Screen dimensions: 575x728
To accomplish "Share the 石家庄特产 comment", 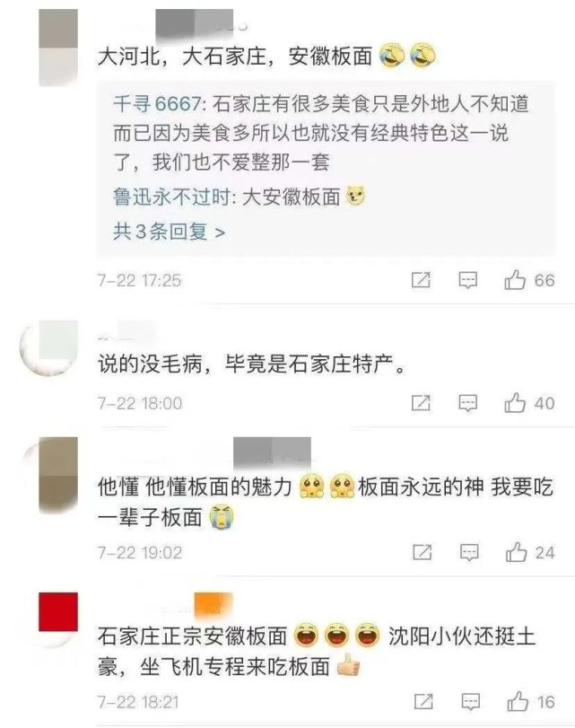I will click(421, 402).
